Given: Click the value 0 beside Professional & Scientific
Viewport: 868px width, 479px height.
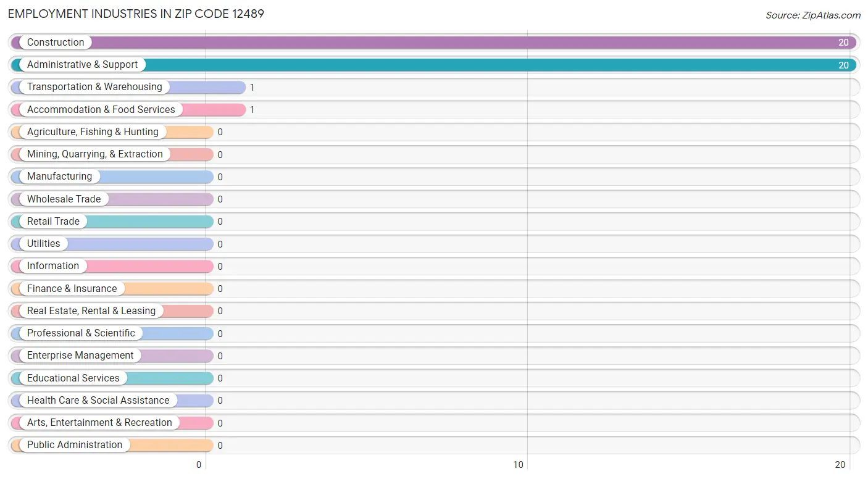Looking at the screenshot, I should point(220,334).
